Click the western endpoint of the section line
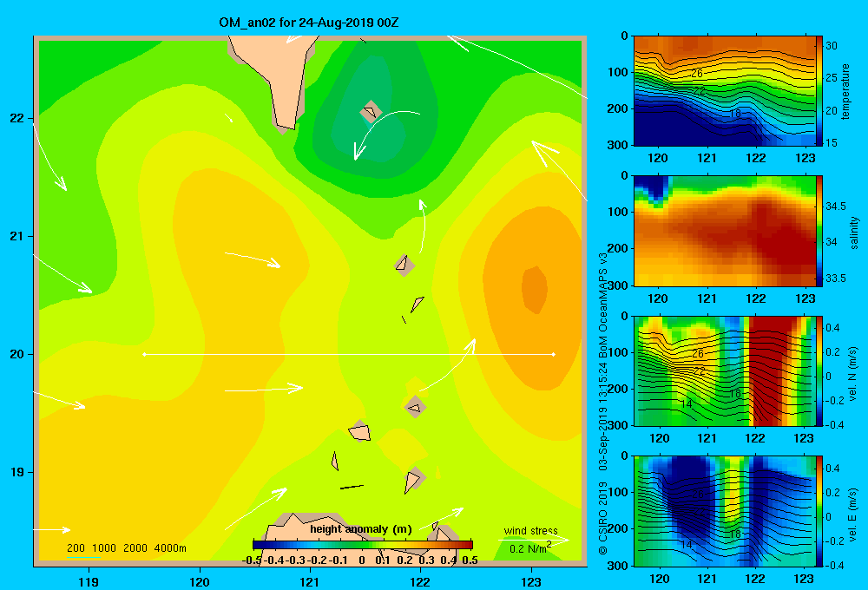The width and height of the screenshot is (868, 590). [x=144, y=354]
